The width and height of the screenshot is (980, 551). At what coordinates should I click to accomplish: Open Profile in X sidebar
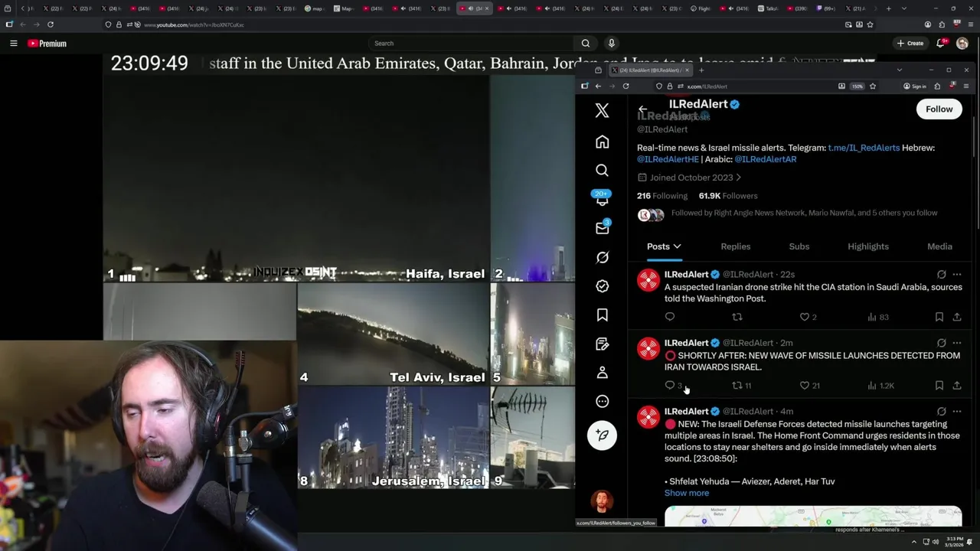click(x=603, y=373)
